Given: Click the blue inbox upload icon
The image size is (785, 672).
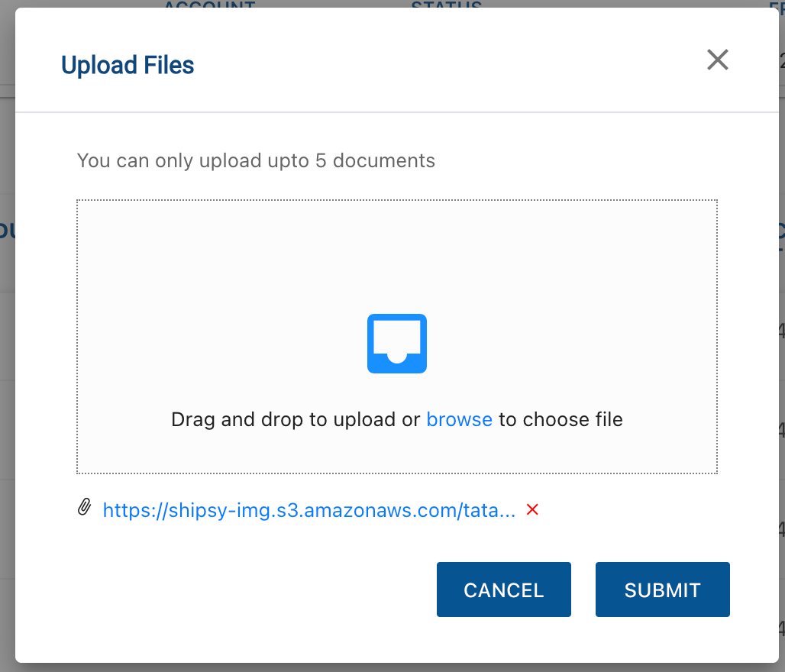Looking at the screenshot, I should pos(396,344).
